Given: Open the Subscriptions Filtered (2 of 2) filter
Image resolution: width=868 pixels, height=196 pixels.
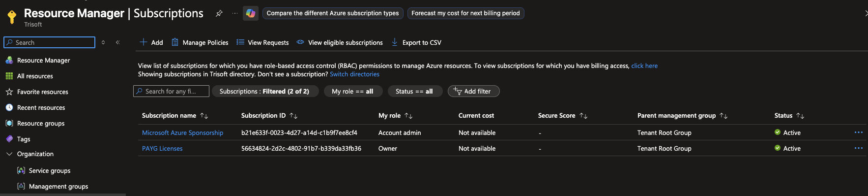Looking at the screenshot, I should point(265,91).
